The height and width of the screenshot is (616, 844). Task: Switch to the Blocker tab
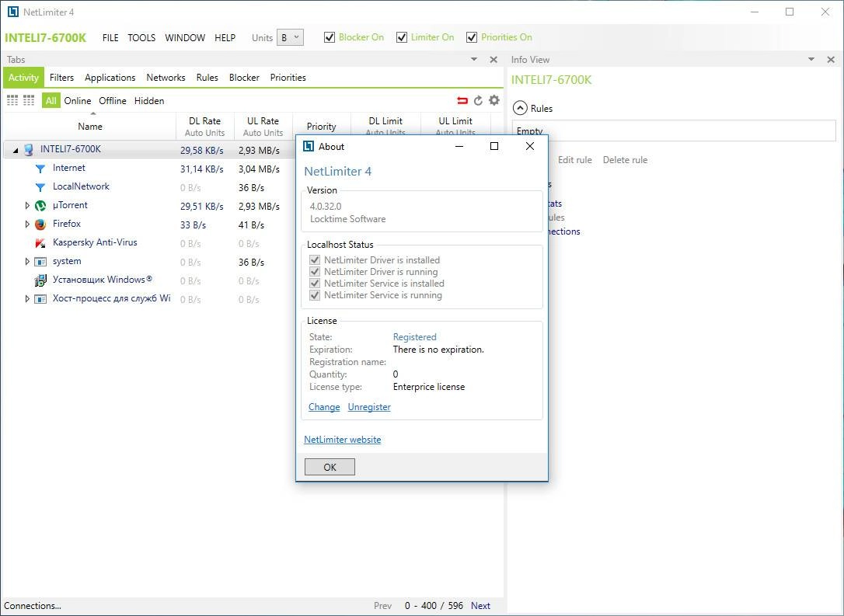244,78
